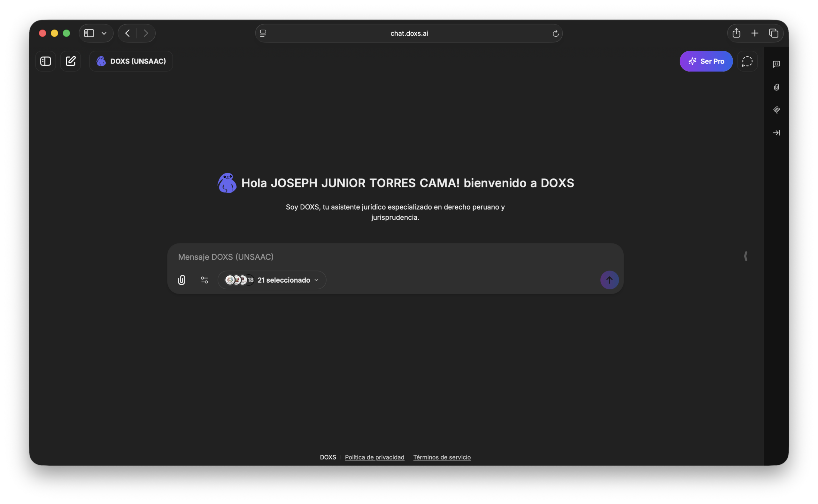818x504 pixels.
Task: Expand Safari sidebar options chevron
Action: (104, 33)
